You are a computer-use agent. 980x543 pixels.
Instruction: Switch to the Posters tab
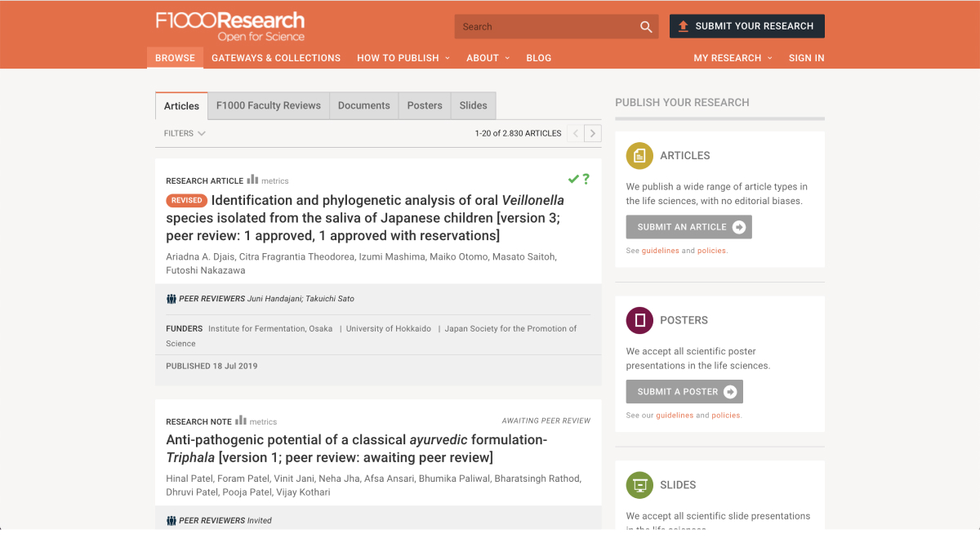coord(425,105)
